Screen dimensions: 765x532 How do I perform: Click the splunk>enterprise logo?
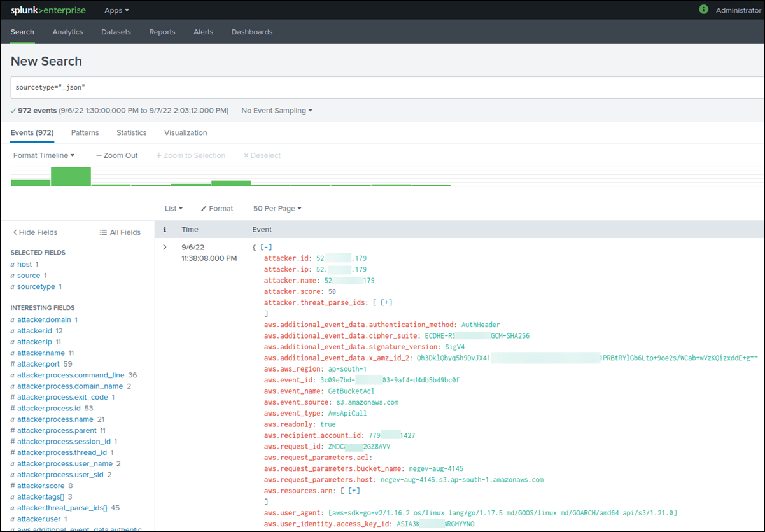point(48,10)
